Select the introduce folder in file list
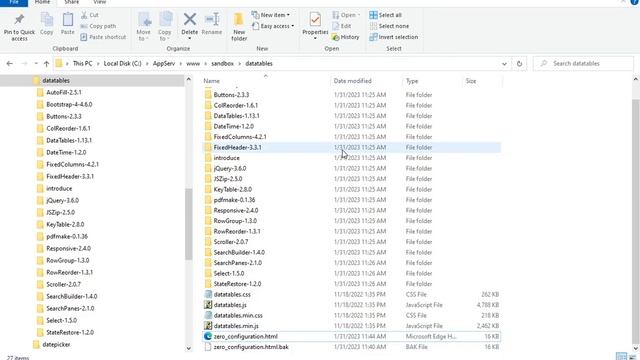The height and width of the screenshot is (360, 640). click(351, 158)
